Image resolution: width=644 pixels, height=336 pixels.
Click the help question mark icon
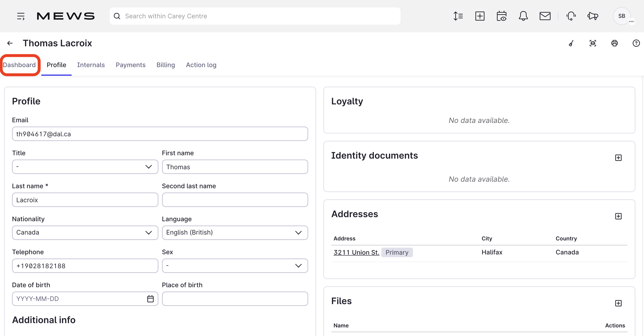(636, 43)
